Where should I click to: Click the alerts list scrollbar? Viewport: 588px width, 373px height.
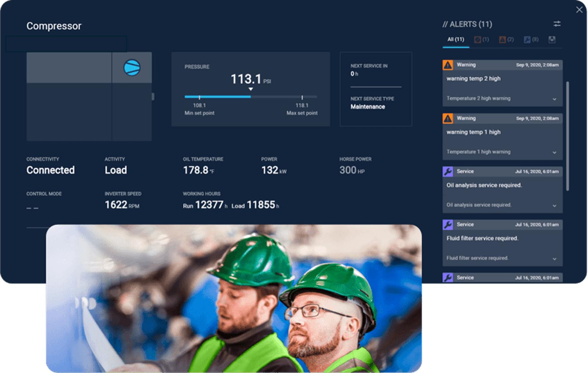[x=567, y=136]
